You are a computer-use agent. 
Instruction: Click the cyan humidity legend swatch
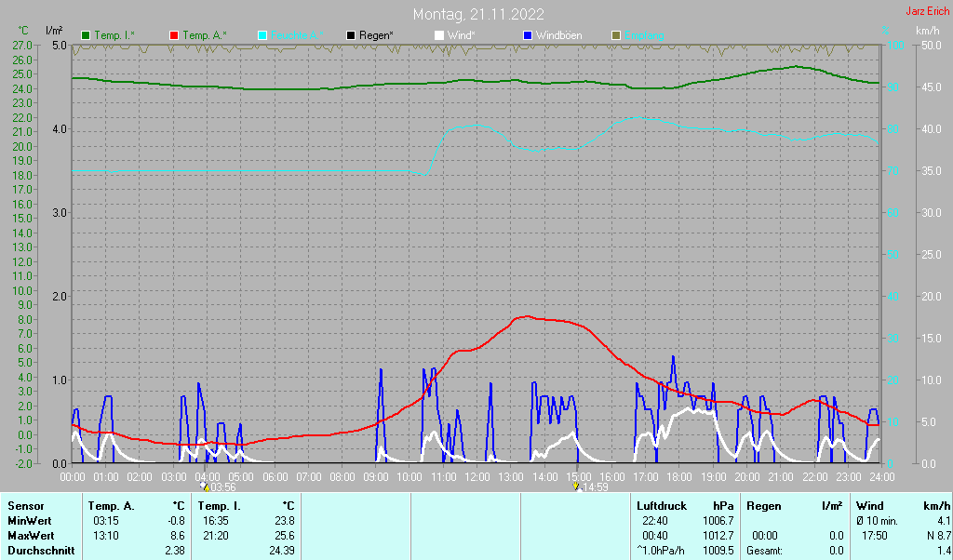[262, 35]
